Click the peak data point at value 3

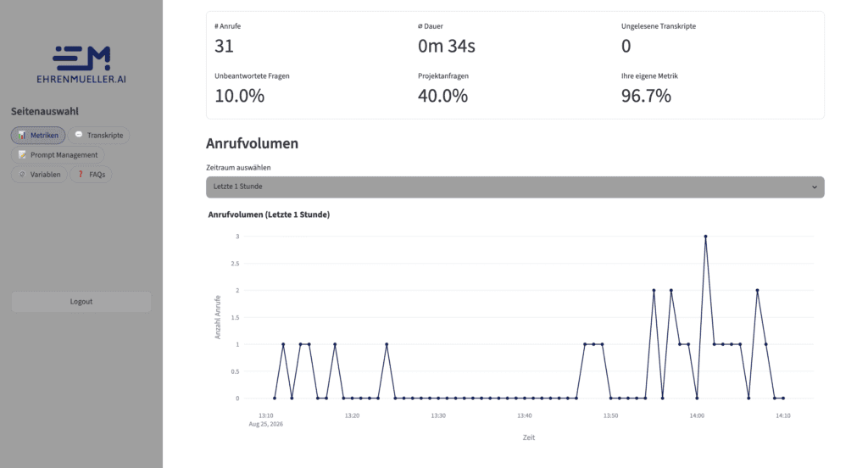point(705,237)
